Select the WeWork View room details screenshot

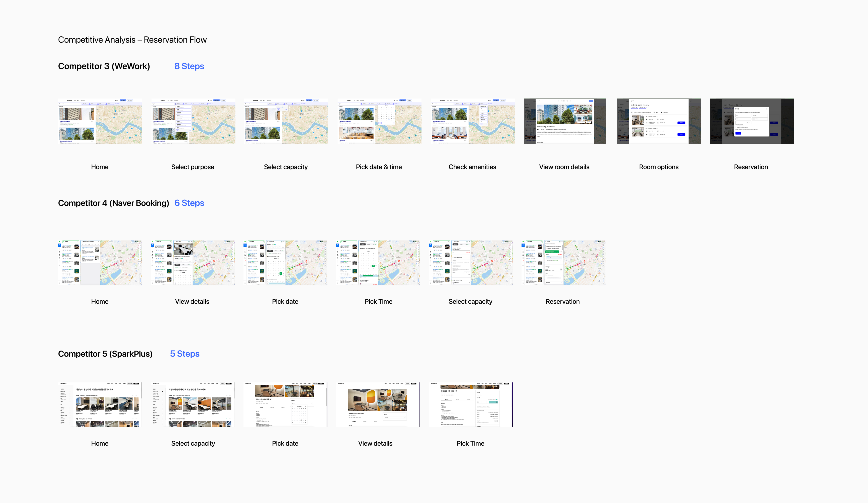pos(565,121)
